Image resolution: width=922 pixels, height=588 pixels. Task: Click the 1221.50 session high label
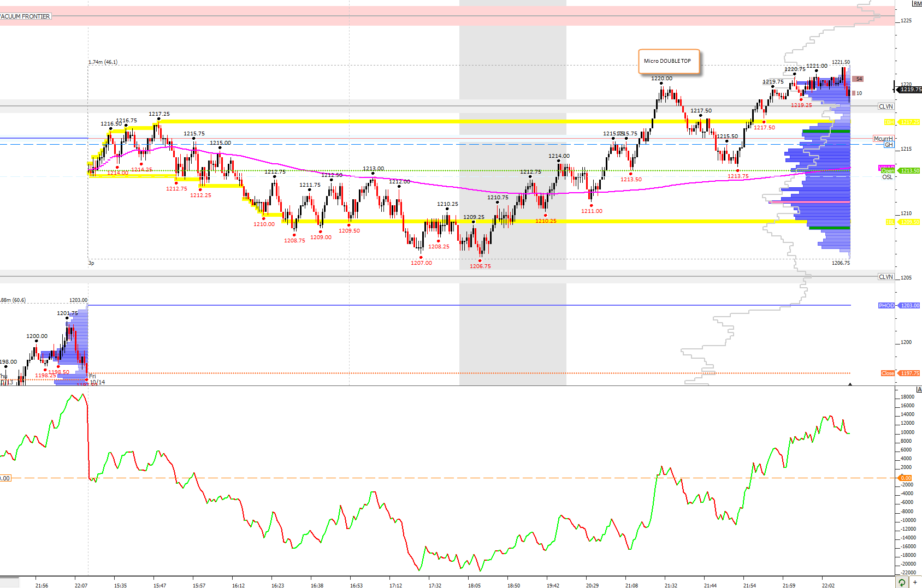pyautogui.click(x=841, y=62)
